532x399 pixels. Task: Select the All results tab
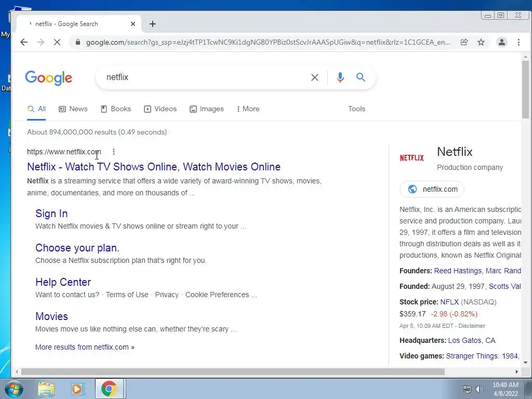(x=36, y=109)
